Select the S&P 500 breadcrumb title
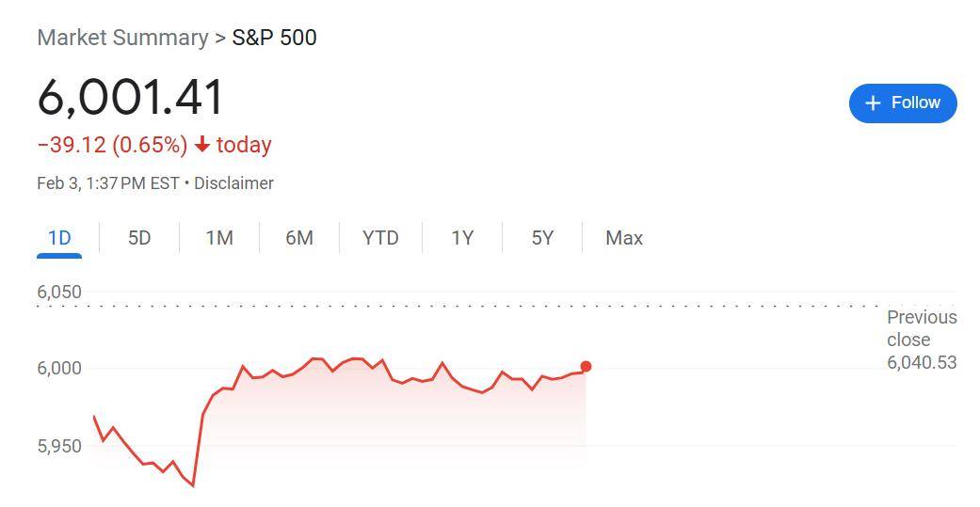This screenshot has width=980, height=507. 274,38
